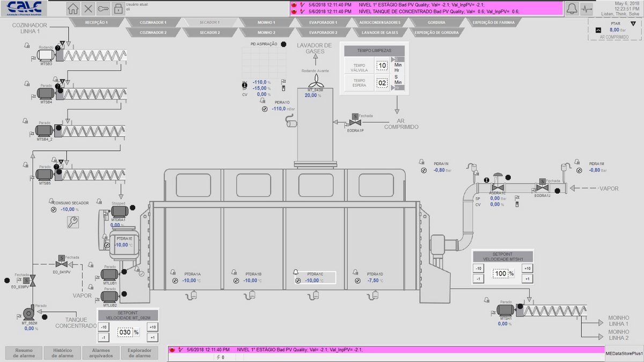
Task: Click the Home icon in top toolbar
Action: tap(74, 9)
